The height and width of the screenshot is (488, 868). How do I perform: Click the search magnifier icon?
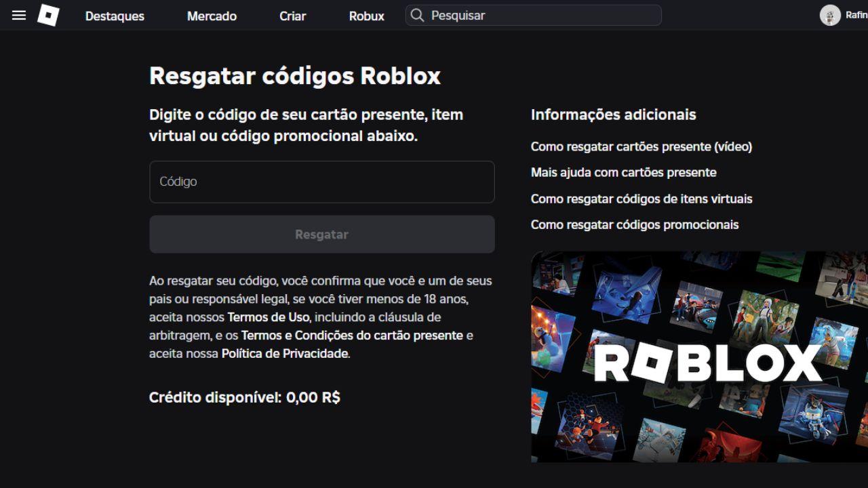click(x=418, y=15)
